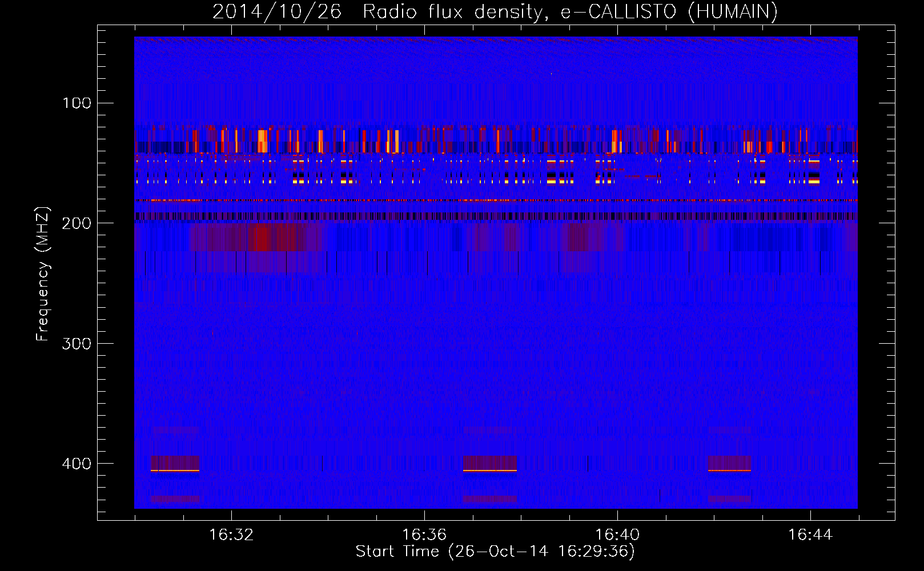
Task: Click the plot title mentioning e-CALLISTO (HUMAIN)
Action: [495, 11]
